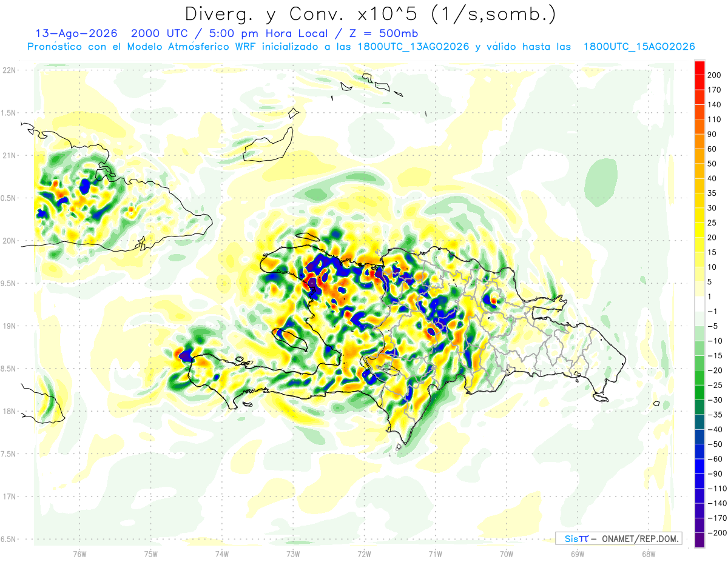Click the "71W" longitude label
This screenshot has height=562, width=728.
435,554
